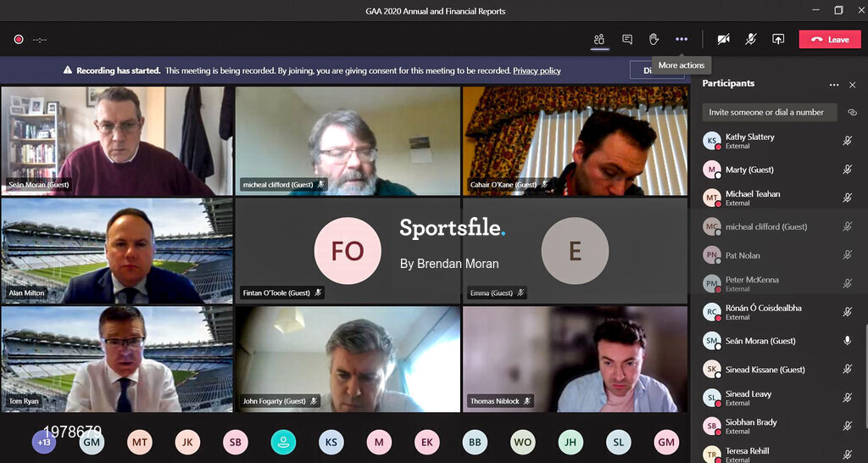The height and width of the screenshot is (463, 868).
Task: Click muted mic icon beside Pat Nolan
Action: pyautogui.click(x=847, y=255)
